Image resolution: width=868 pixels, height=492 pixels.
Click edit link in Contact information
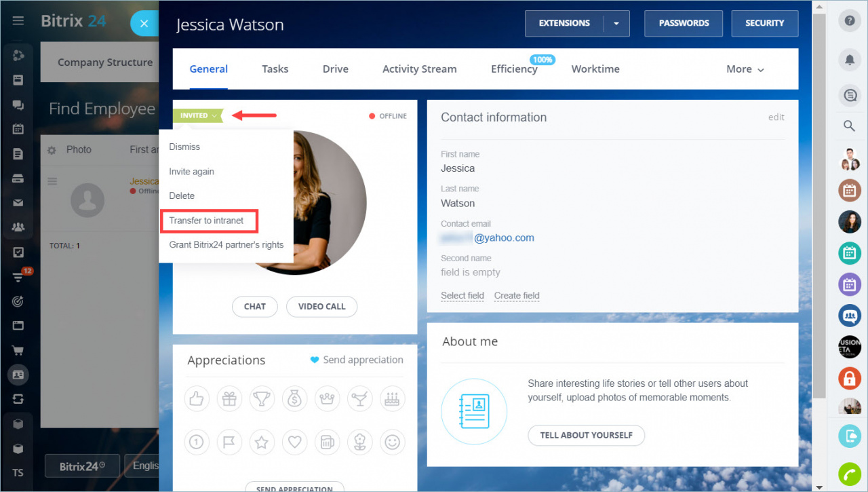[776, 117]
